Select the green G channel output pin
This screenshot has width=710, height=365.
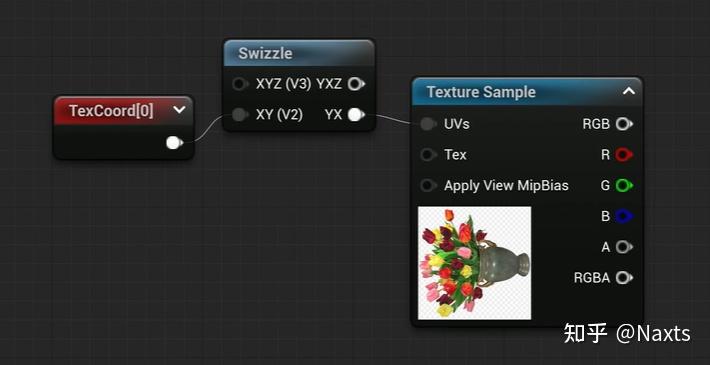coord(624,186)
